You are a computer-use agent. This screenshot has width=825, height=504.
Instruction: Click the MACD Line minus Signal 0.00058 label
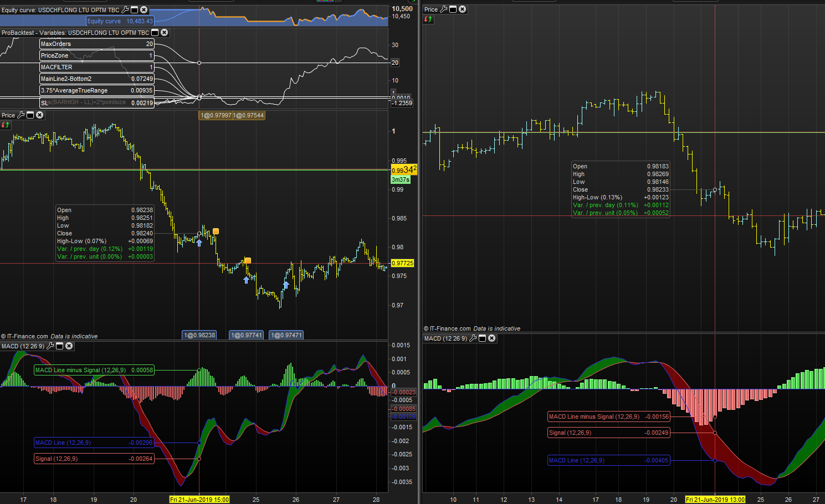point(94,370)
